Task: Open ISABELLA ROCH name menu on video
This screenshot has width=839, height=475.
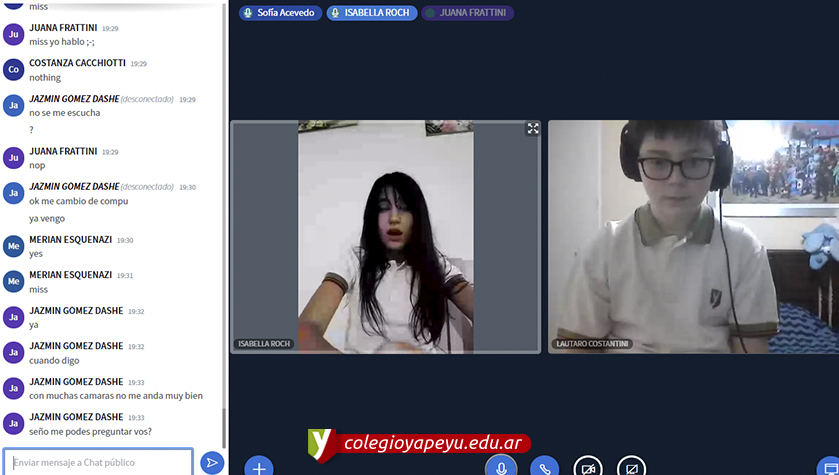Action: click(263, 344)
